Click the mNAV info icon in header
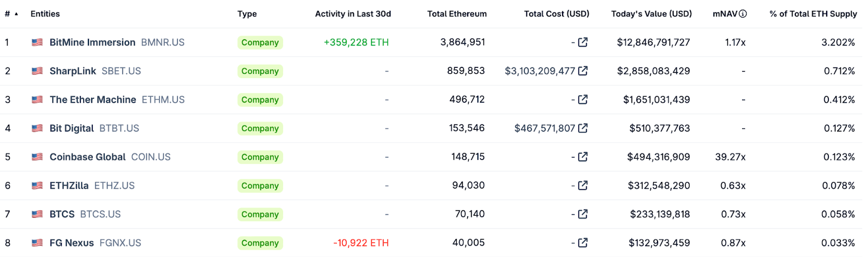The width and height of the screenshot is (868, 257). point(743,14)
